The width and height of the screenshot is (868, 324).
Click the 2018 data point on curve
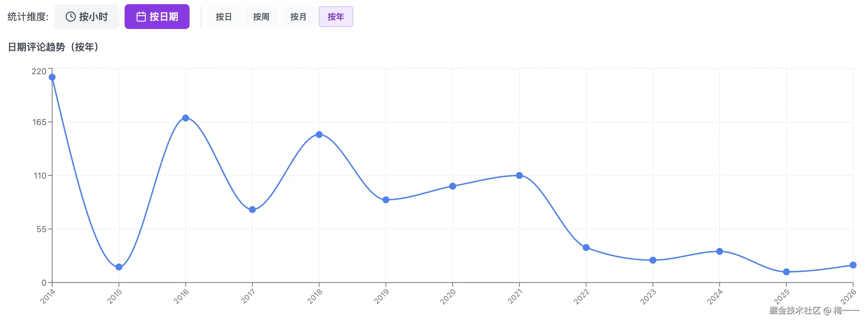(318, 135)
